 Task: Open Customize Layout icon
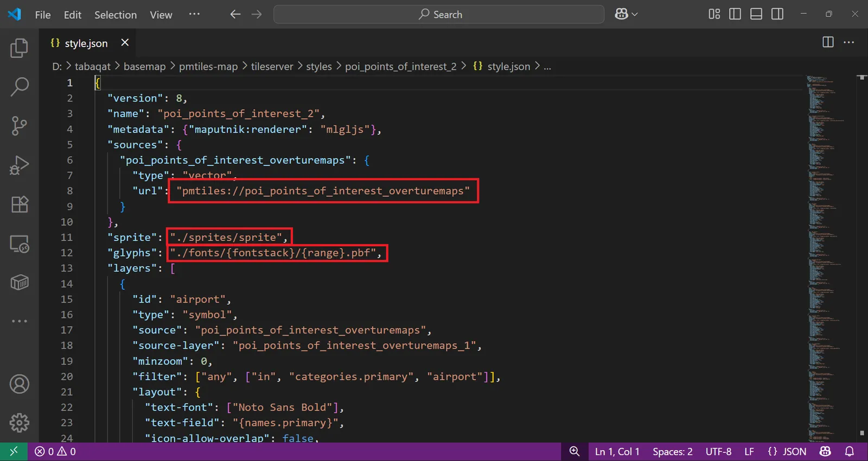coord(714,14)
